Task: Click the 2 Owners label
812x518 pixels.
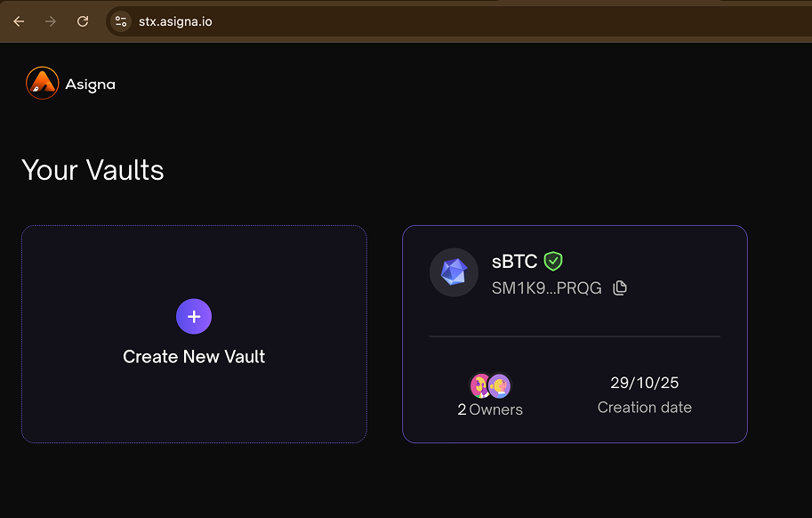Action: click(x=490, y=409)
